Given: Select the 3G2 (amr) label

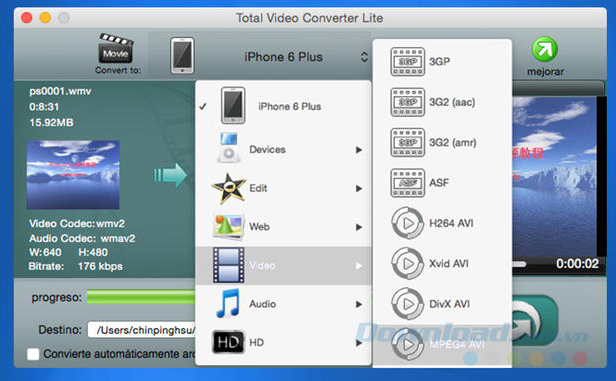Looking at the screenshot, I should tap(453, 142).
